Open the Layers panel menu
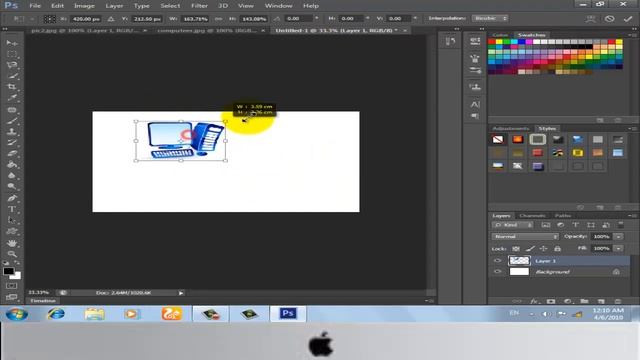Screen dimensions: 640x360 point(633,216)
